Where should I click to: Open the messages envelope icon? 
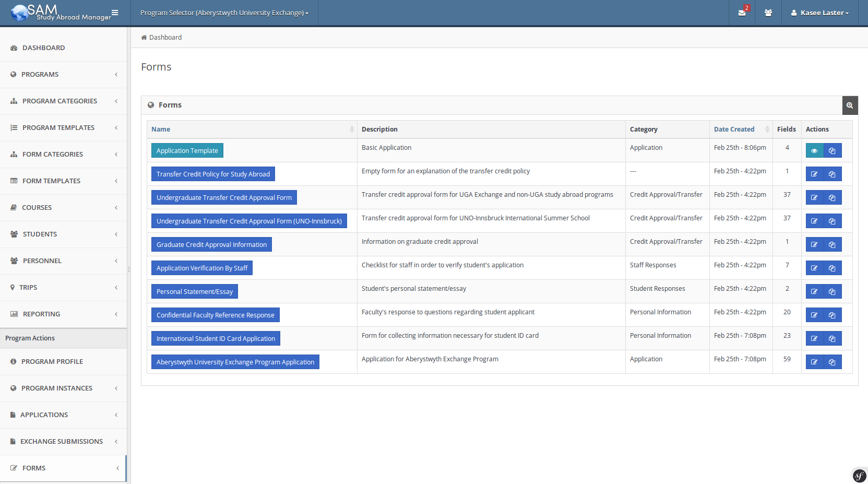pyautogui.click(x=742, y=13)
